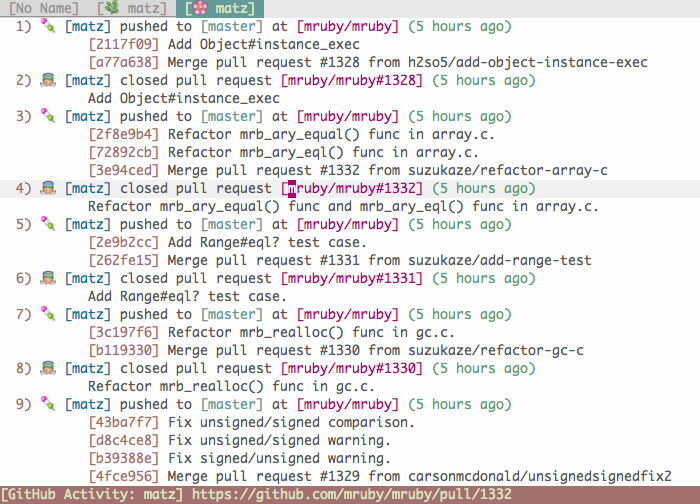Open commit [72892cb]

tap(124, 152)
